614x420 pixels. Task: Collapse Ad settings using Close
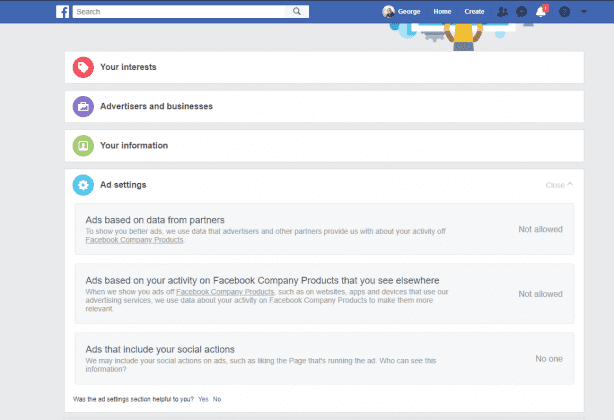pyautogui.click(x=559, y=185)
